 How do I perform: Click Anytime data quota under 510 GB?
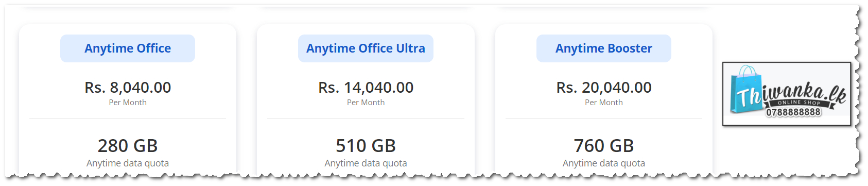(x=366, y=163)
